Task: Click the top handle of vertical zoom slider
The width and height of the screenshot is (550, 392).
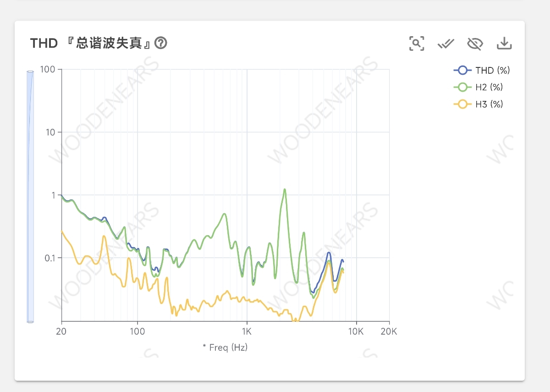Action: [30, 72]
